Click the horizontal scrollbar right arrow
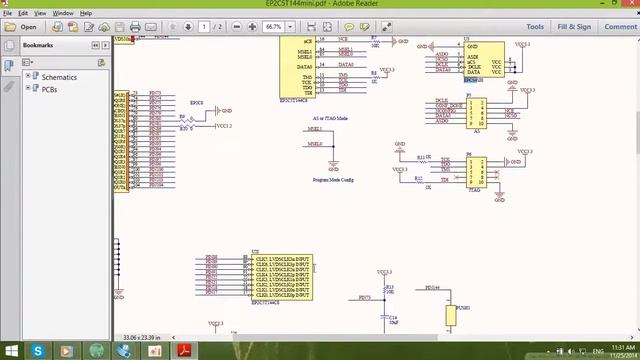The width and height of the screenshot is (640, 360). [x=632, y=338]
